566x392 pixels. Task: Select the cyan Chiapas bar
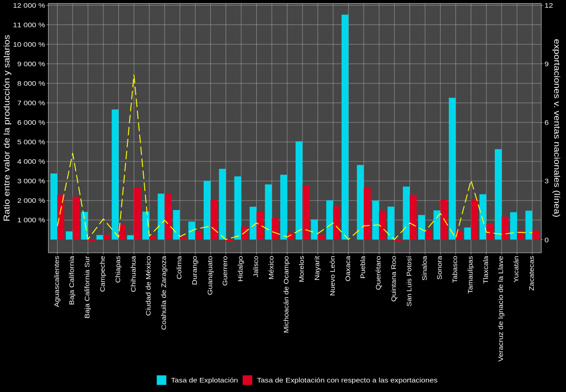pyautogui.click(x=115, y=174)
